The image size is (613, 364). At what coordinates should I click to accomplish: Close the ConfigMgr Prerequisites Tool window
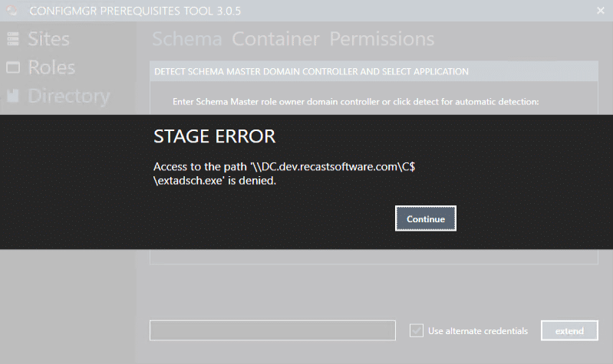pyautogui.click(x=600, y=10)
